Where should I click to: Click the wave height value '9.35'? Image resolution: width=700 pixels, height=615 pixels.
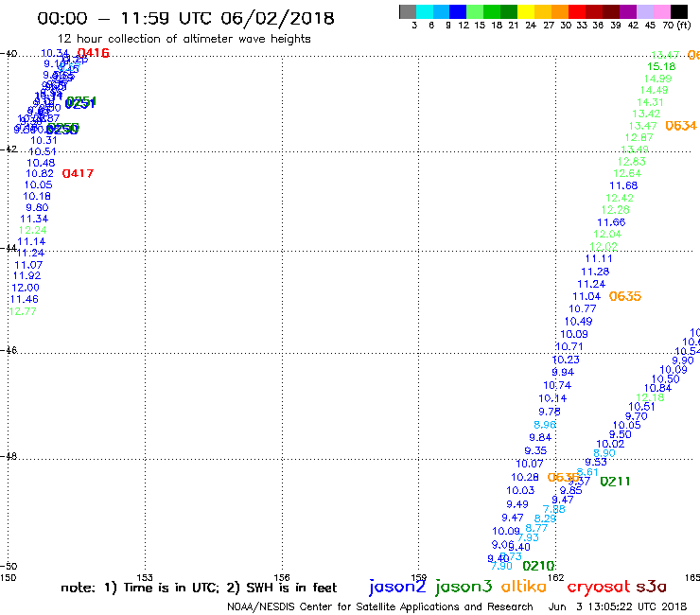[x=535, y=450]
